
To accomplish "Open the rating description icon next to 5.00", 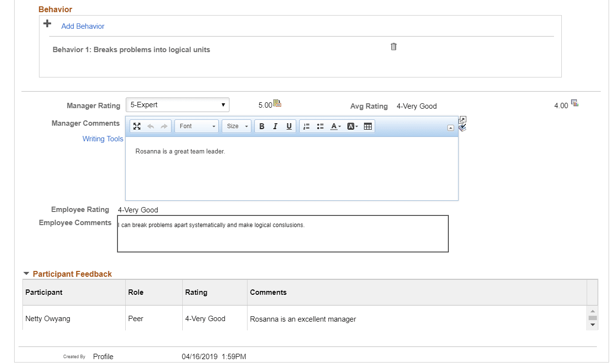I will click(x=277, y=103).
